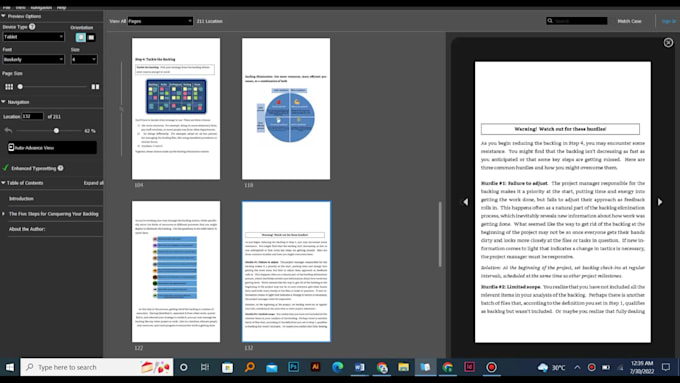
Task: Click the location progress slider handle
Action: 56,131
